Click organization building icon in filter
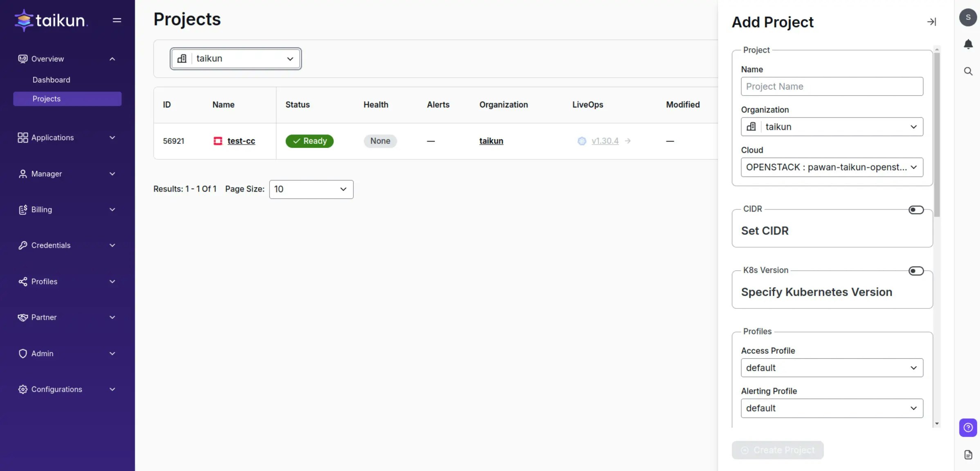Image resolution: width=980 pixels, height=471 pixels. coord(182,58)
